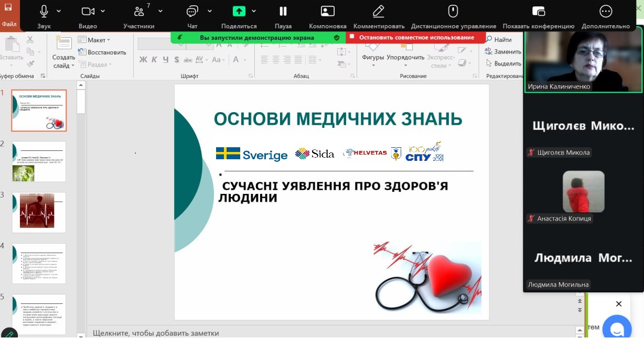Mute microphone using the Звук icon
The height and width of the screenshot is (349, 644).
[x=44, y=12]
